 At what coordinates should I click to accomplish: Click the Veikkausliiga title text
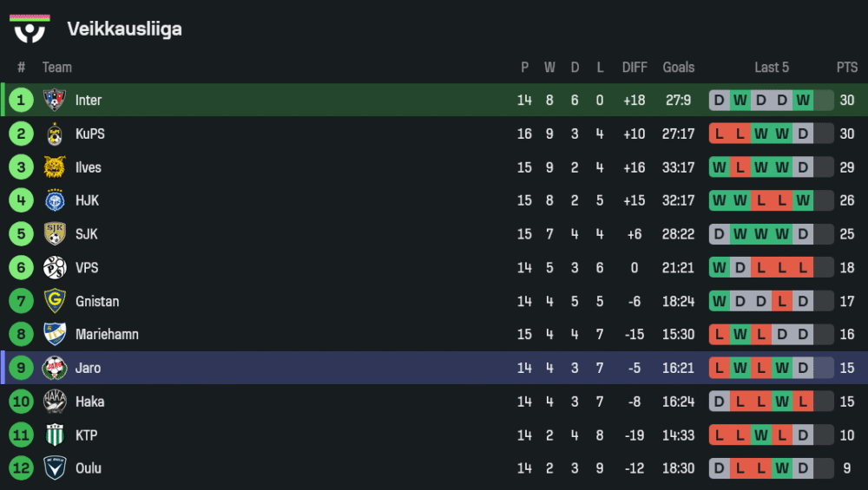124,29
